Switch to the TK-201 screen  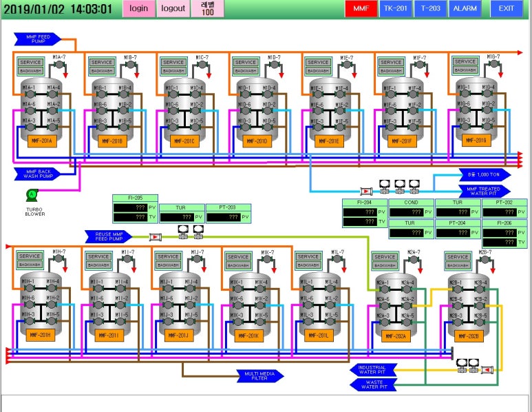pyautogui.click(x=396, y=8)
